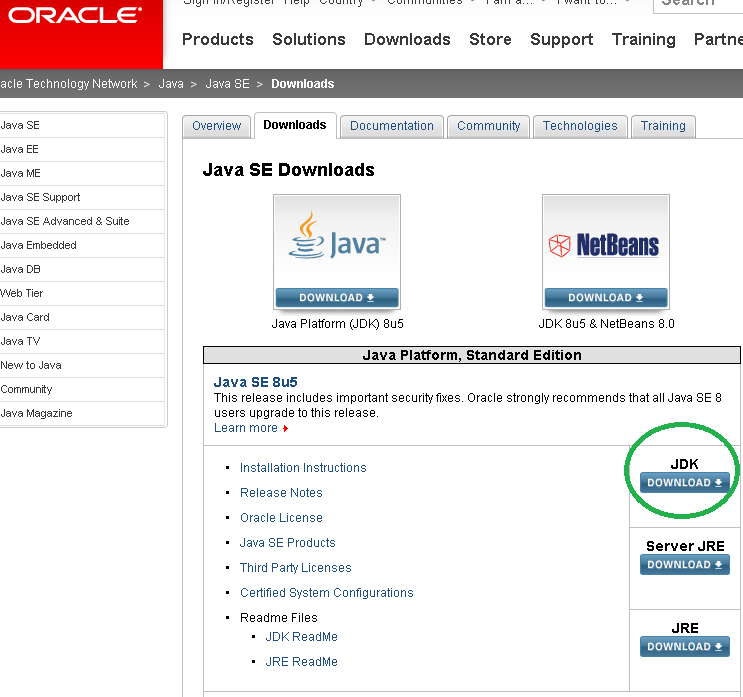The height and width of the screenshot is (697, 743).
Task: Download JDK 8u5 & NetBeans 8.0 bundle
Action: click(606, 298)
